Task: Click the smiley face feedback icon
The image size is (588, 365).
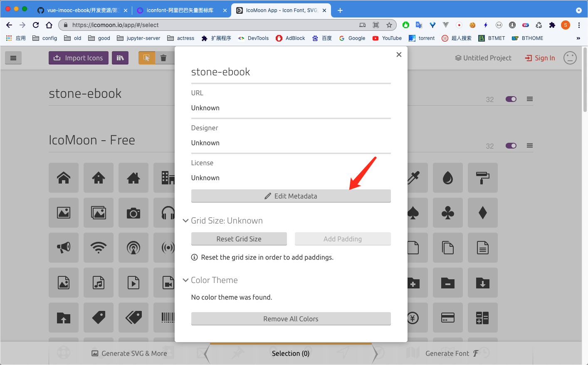Action: (570, 58)
